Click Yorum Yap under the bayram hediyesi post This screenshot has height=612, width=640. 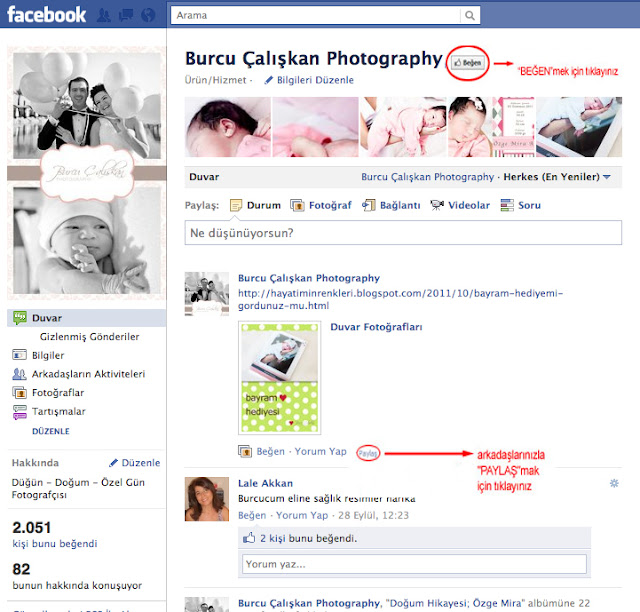coord(320,452)
